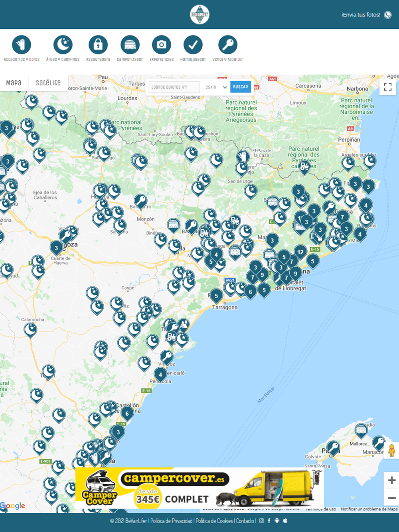Click the Apple app footer icon
This screenshot has height=532, width=399.
[285, 520]
